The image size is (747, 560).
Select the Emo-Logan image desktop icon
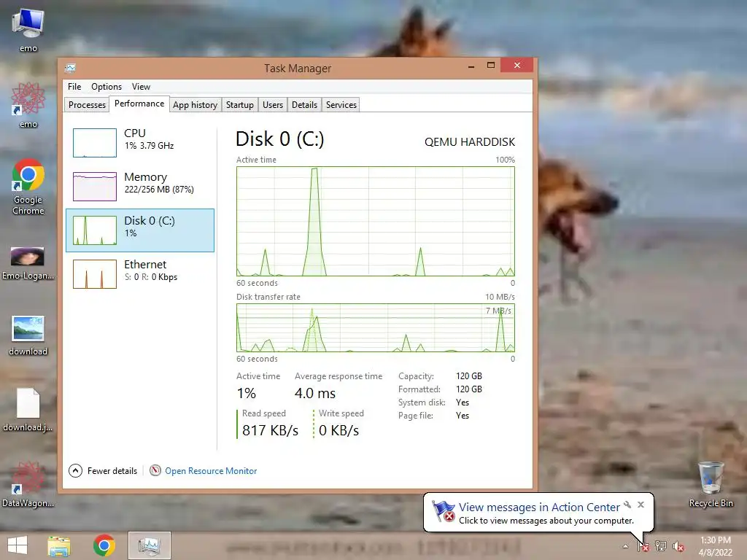click(28, 263)
